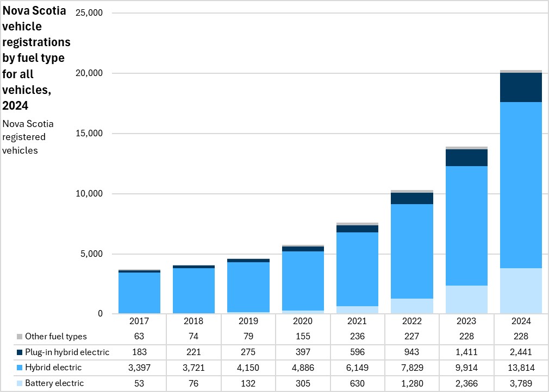Click the 2020 column header in data table
549x392 pixels.
(x=303, y=321)
